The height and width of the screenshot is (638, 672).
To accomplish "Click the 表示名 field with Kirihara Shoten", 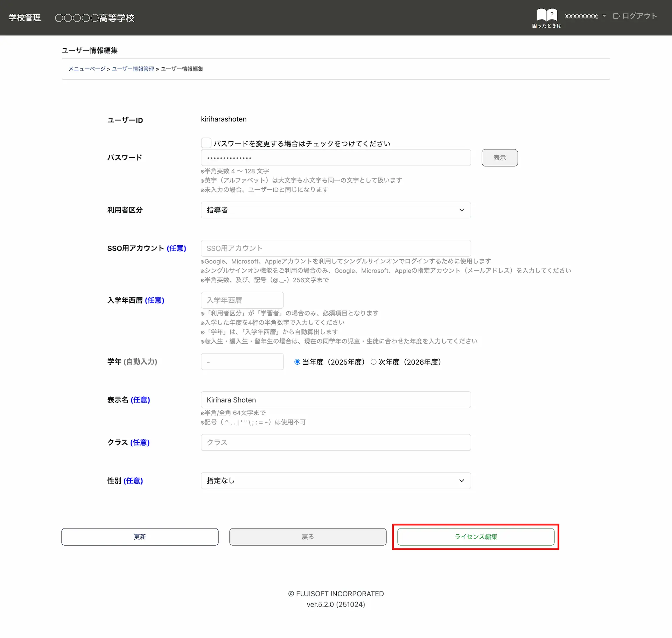I will [x=336, y=400].
